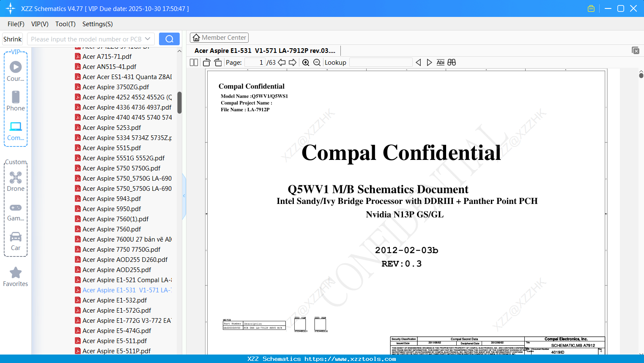Open Acer A715-71.pdf
This screenshot has height=363, width=644.
point(107,56)
